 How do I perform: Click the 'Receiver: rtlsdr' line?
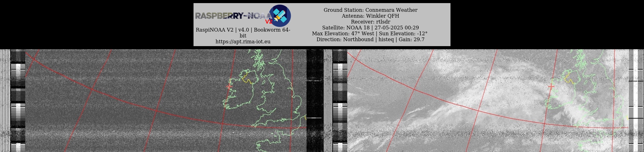[370, 22]
